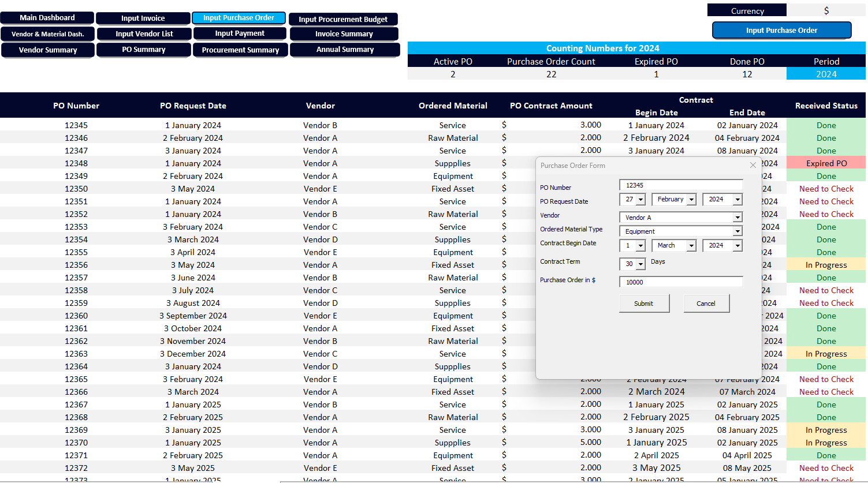Select the Period 2024 cell

[826, 74]
